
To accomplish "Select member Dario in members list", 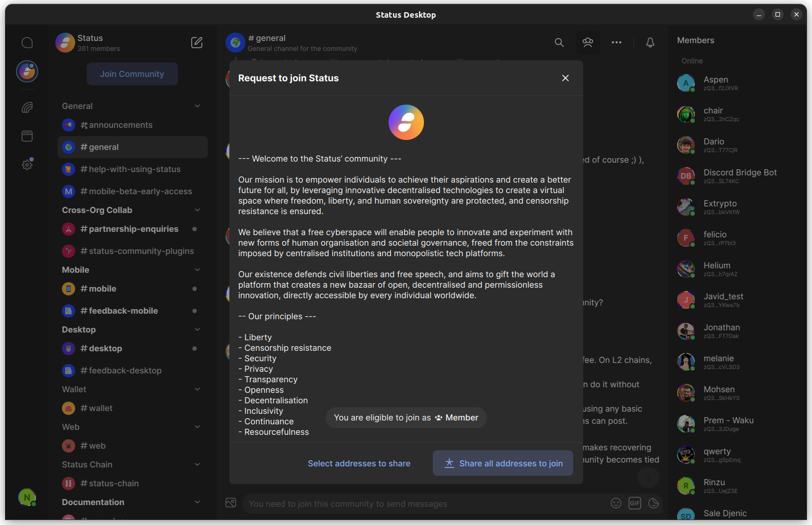I will [737, 145].
